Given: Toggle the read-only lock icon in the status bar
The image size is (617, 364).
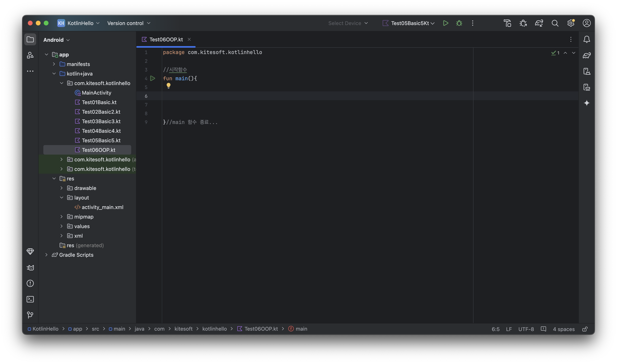Looking at the screenshot, I should 585,329.
